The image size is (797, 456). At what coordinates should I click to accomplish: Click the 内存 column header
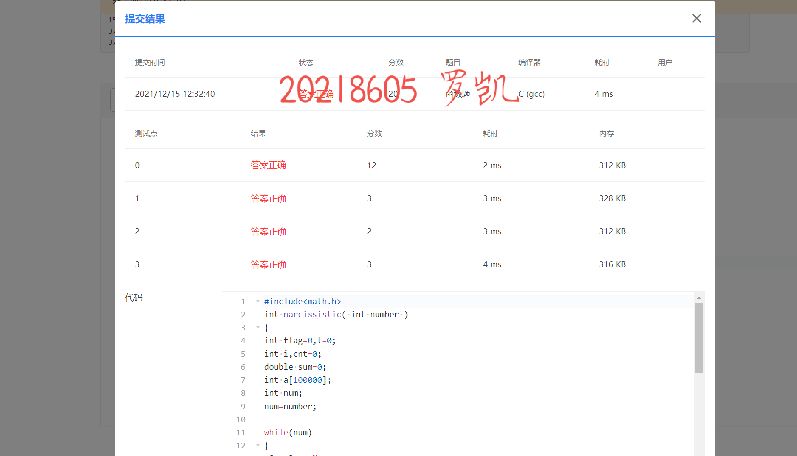(x=607, y=134)
